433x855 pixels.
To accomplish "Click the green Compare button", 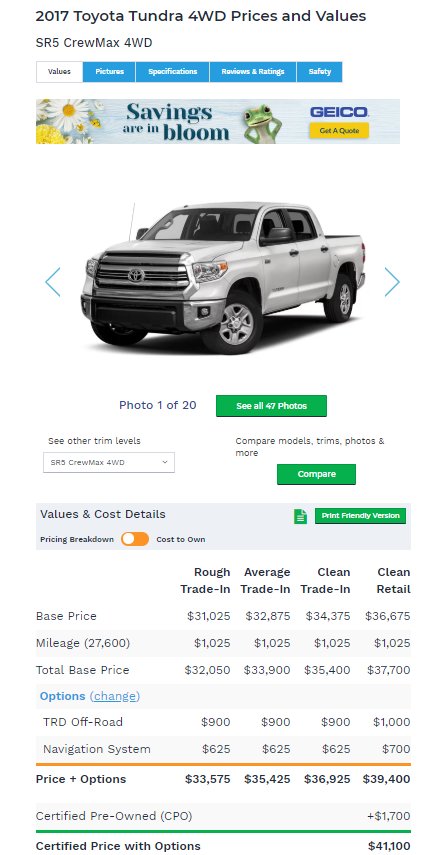I will [316, 474].
